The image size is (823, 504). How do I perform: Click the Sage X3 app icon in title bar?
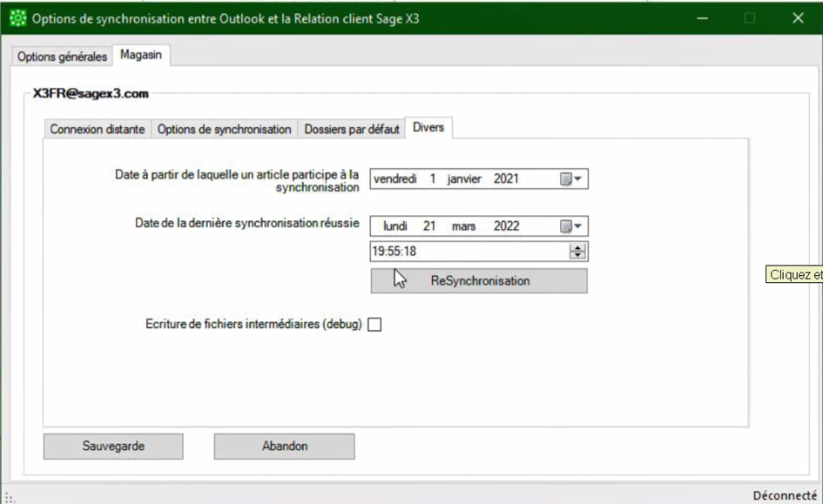tap(17, 18)
